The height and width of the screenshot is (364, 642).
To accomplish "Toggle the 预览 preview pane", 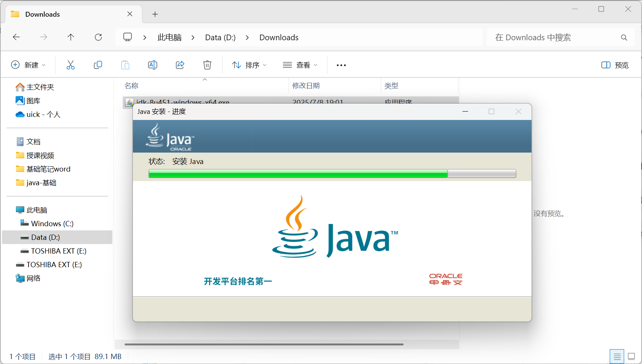I will point(615,65).
